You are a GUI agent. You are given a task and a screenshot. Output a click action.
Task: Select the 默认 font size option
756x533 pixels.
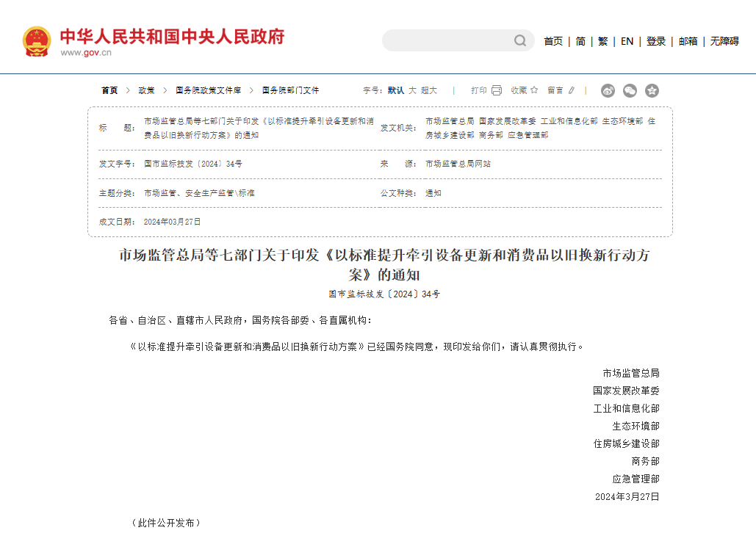coord(396,90)
